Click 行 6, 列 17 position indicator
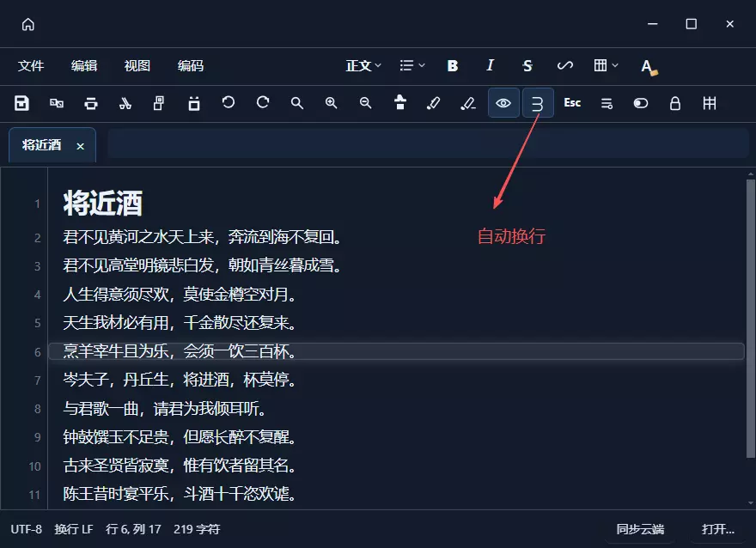Viewport: 756px width, 548px height. pyautogui.click(x=133, y=529)
